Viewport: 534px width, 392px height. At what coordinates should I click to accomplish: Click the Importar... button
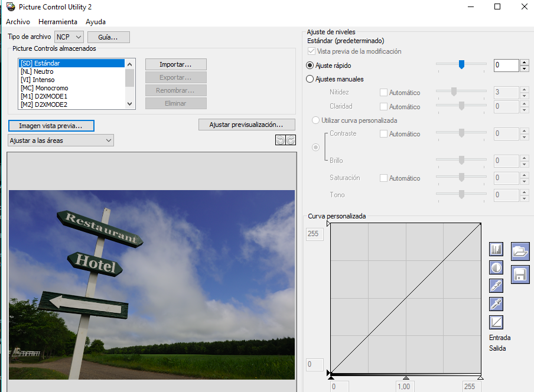click(x=175, y=64)
